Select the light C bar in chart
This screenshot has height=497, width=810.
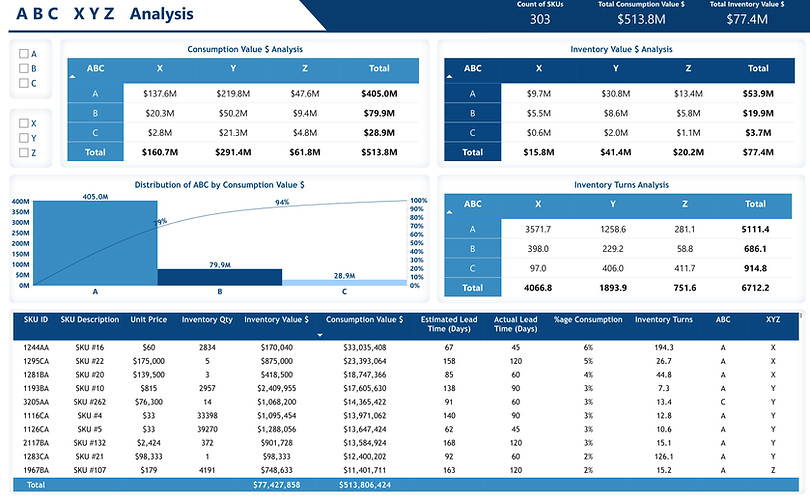(345, 283)
